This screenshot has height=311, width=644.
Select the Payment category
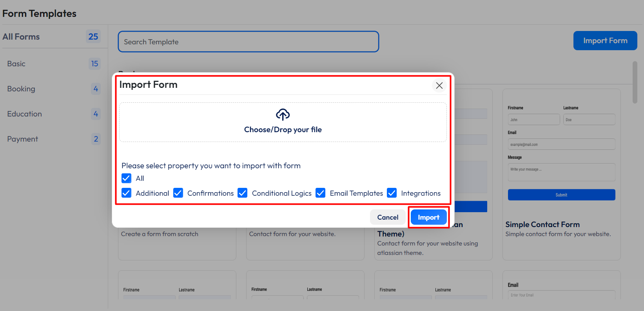[23, 139]
